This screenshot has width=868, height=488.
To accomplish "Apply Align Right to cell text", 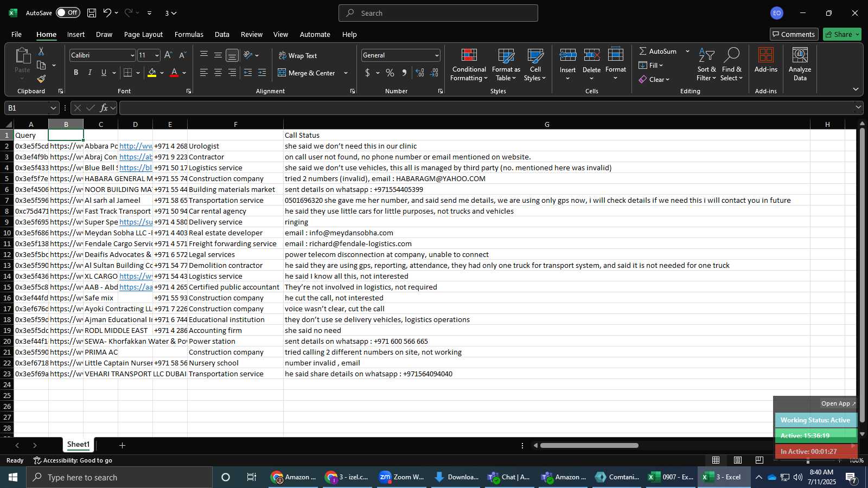I will click(x=232, y=73).
